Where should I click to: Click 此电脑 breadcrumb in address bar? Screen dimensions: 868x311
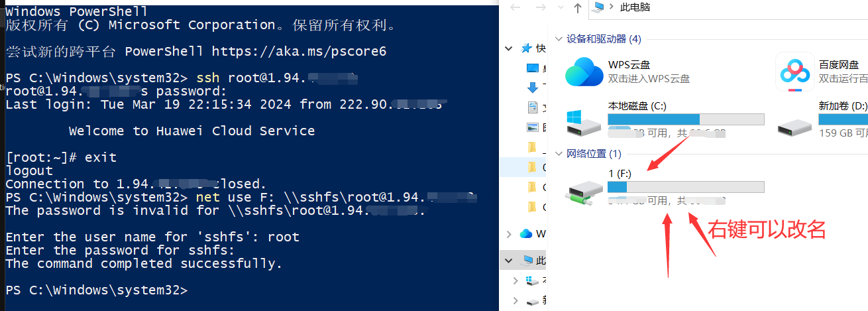click(635, 7)
